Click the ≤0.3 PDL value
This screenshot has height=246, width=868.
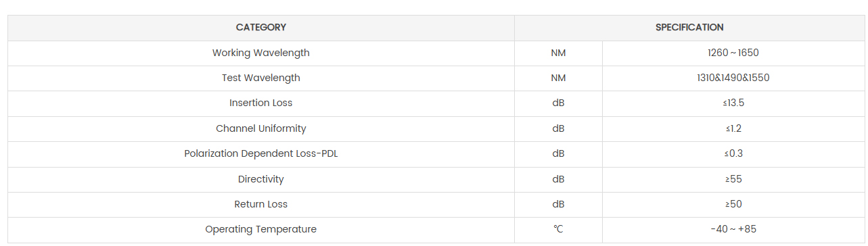733,153
